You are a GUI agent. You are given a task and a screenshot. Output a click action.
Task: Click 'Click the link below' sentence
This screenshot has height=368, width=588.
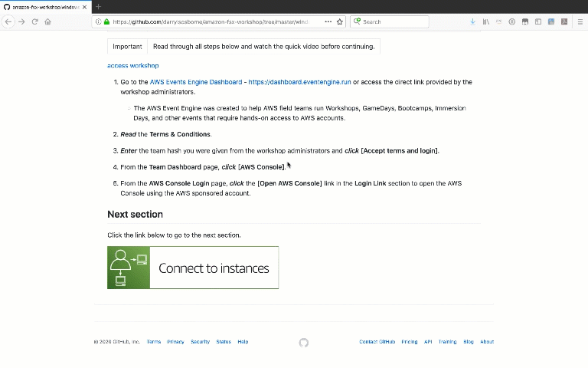174,235
